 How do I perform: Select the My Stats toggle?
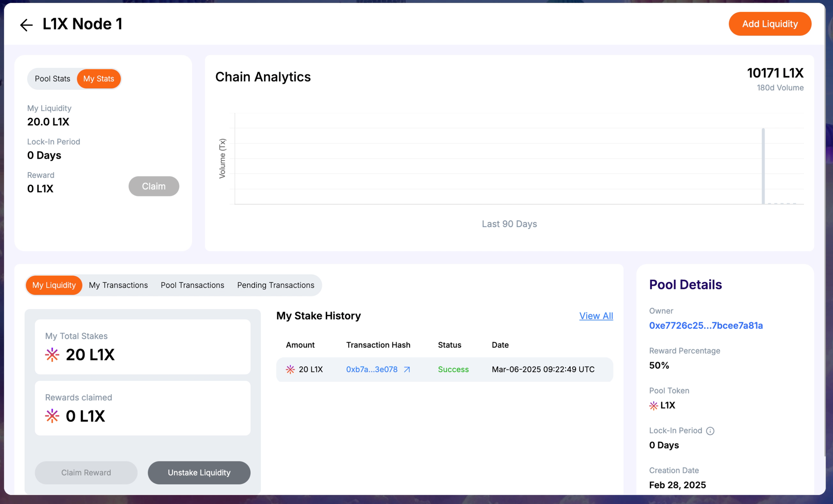point(99,79)
